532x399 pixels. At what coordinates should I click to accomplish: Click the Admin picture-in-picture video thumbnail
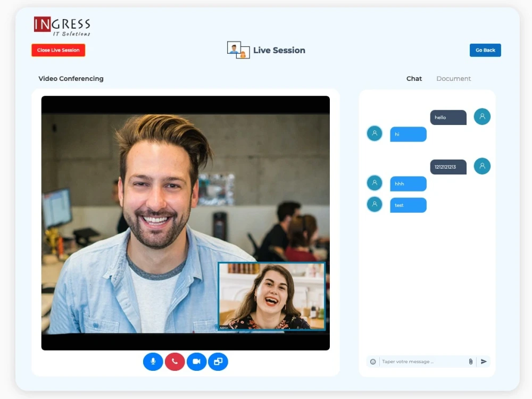coord(272,296)
